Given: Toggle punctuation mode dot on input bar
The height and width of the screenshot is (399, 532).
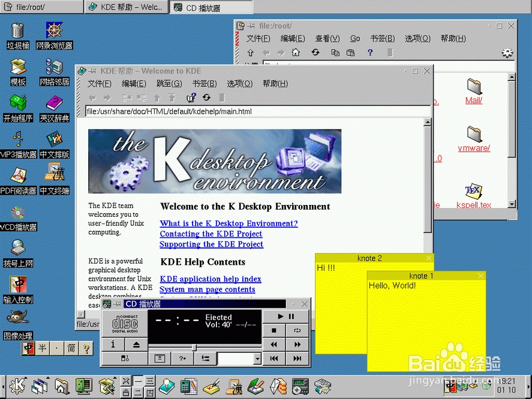Looking at the screenshot, I should pos(56,348).
